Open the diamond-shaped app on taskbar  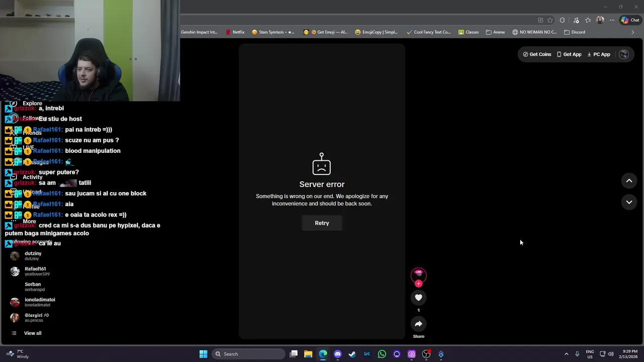441,354
